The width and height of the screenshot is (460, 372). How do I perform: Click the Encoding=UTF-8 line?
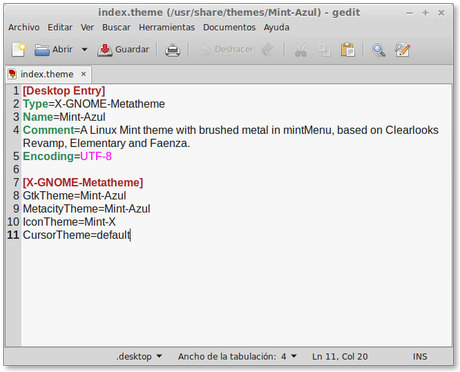point(67,156)
